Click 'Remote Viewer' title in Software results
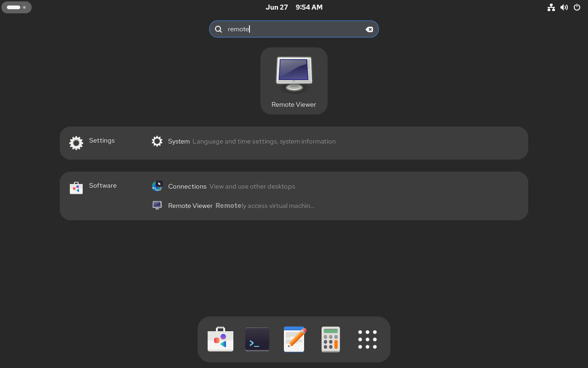 pyautogui.click(x=190, y=206)
